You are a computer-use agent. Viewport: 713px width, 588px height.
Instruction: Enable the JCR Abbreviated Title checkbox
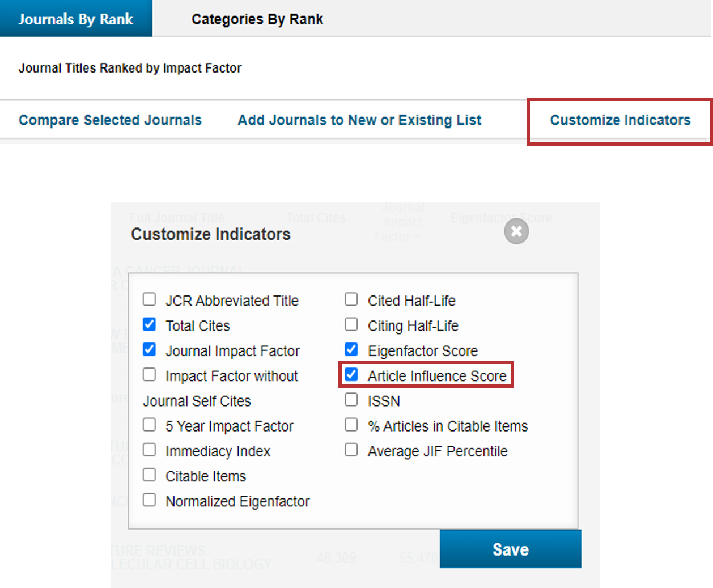[x=149, y=299]
